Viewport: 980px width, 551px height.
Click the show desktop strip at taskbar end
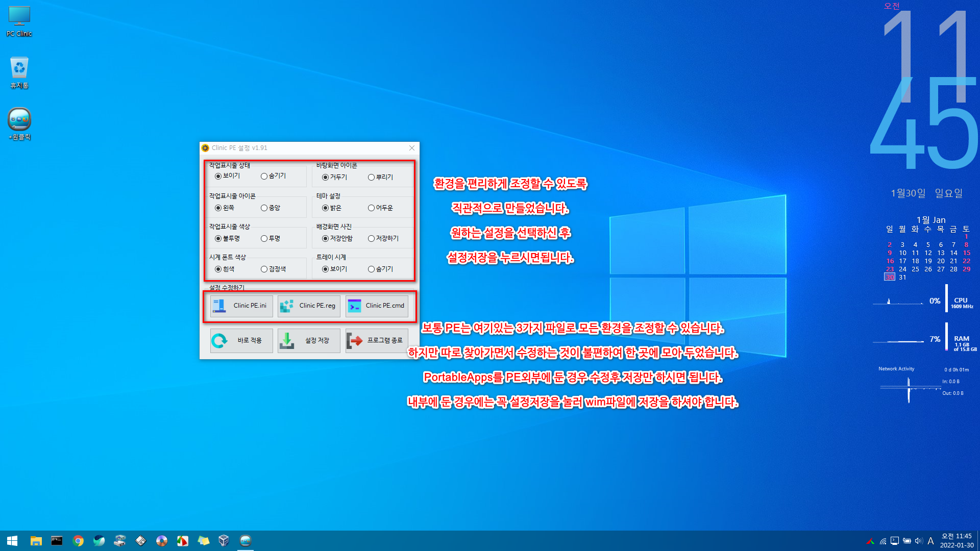click(x=978, y=541)
